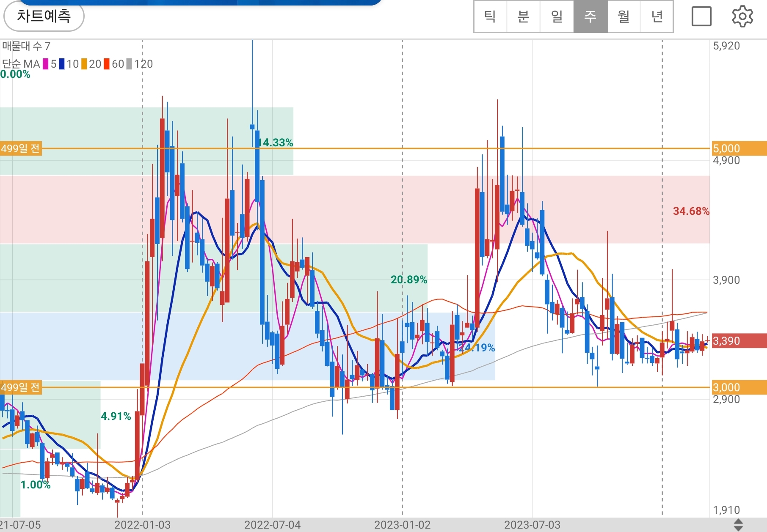Image resolution: width=767 pixels, height=532 pixels.
Task: Click the 1,910 price axis value
Action: [726, 510]
